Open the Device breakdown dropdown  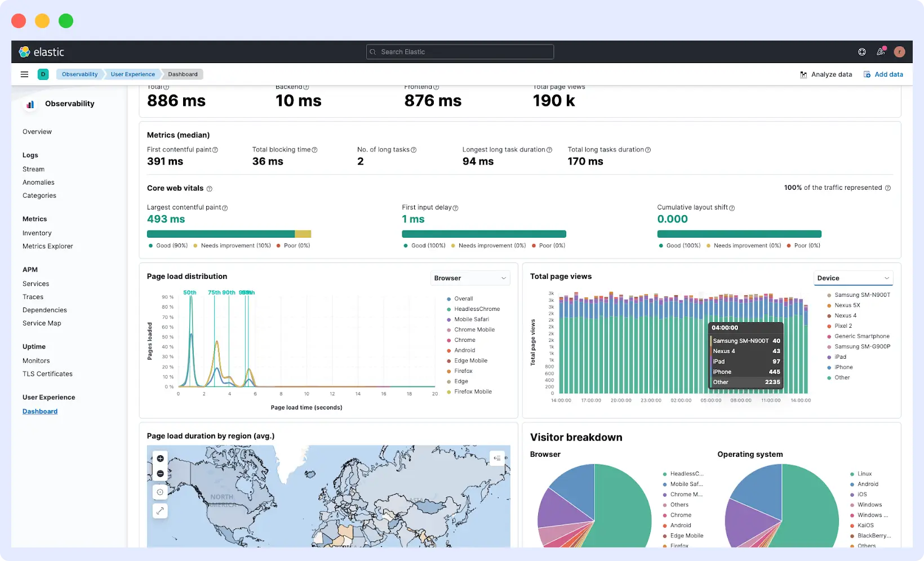point(852,278)
